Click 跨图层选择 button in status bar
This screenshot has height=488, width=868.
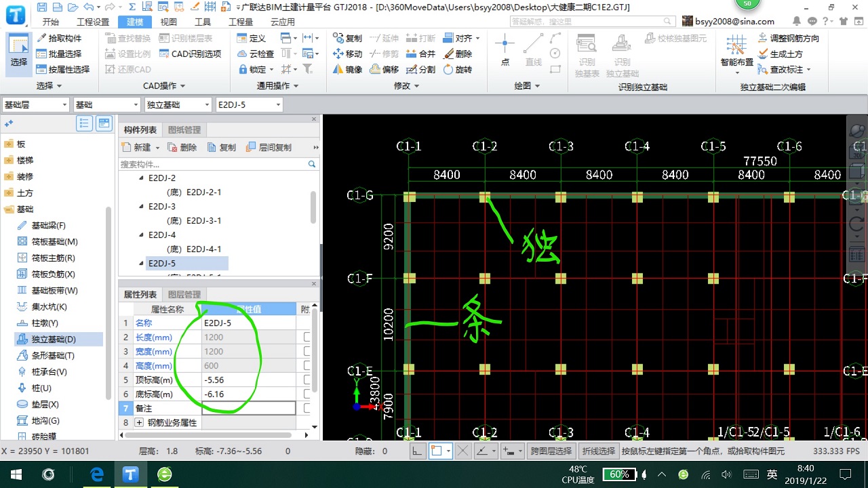[551, 451]
